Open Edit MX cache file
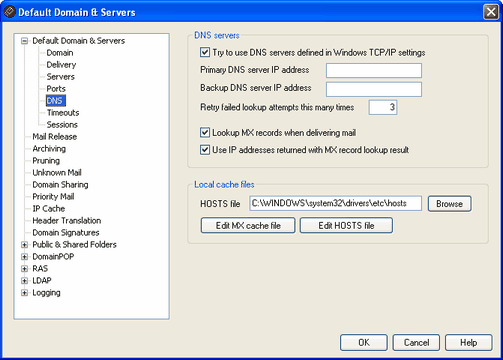The width and height of the screenshot is (503, 360). click(x=248, y=226)
